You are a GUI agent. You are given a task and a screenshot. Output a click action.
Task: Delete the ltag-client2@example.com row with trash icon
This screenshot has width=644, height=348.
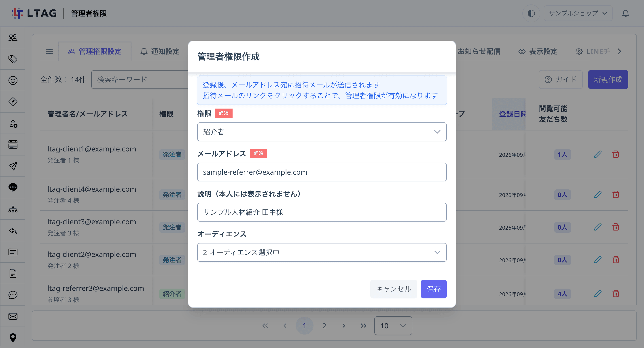pos(616,260)
